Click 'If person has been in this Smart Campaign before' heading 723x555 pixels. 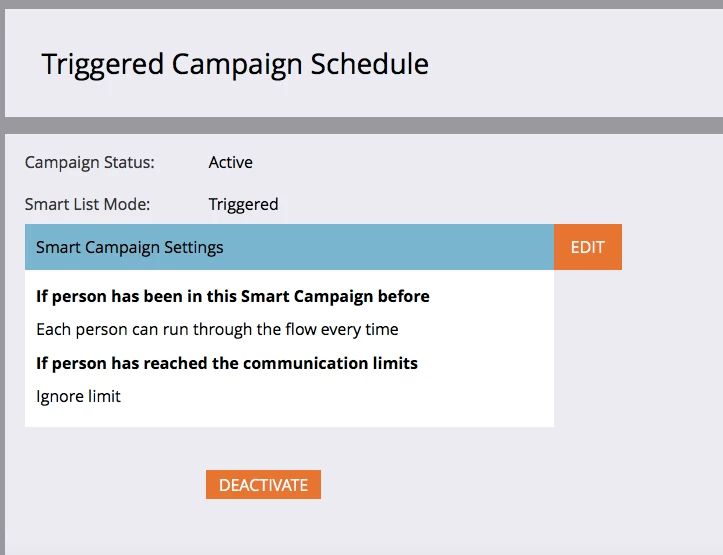click(x=233, y=296)
